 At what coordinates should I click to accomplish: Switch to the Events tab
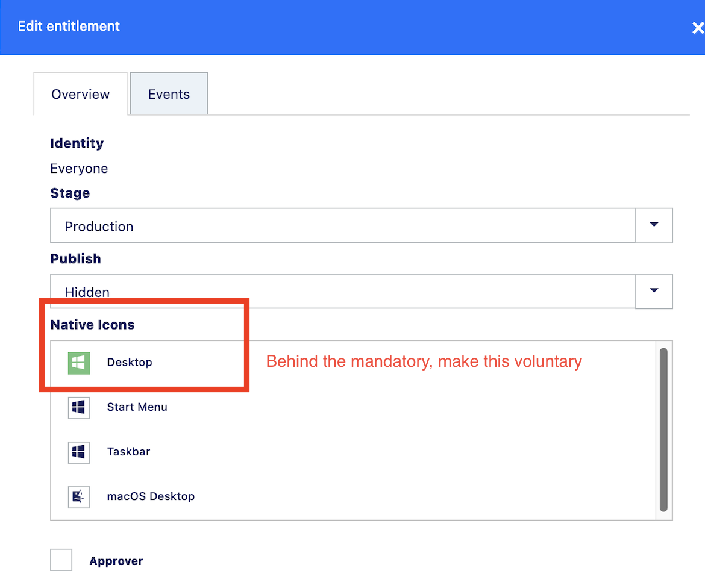tap(169, 94)
